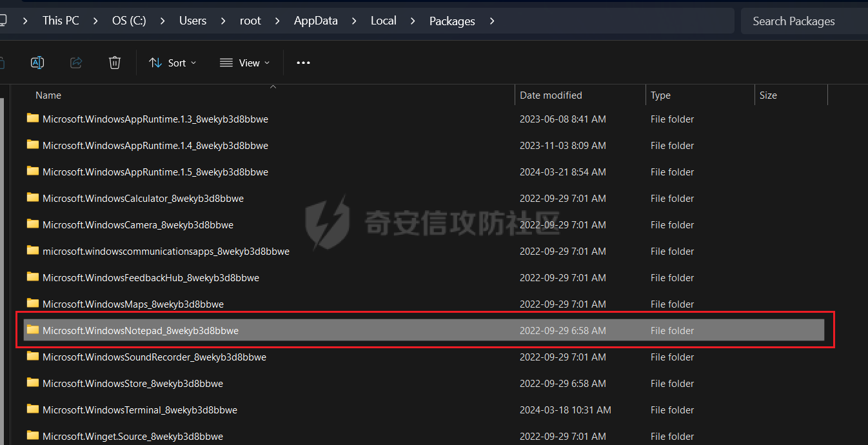Click date 2024-03-18 10:31 AM cell
Image resolution: width=868 pixels, height=445 pixels.
coord(566,410)
